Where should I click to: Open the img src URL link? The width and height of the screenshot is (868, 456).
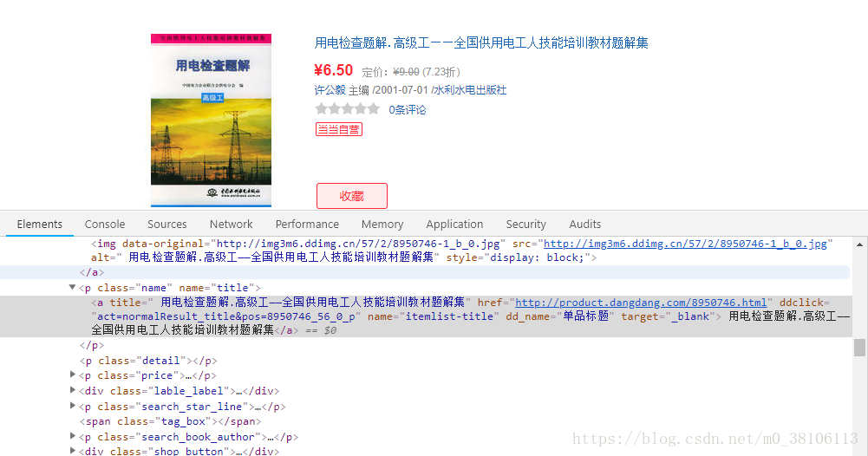pyautogui.click(x=685, y=244)
